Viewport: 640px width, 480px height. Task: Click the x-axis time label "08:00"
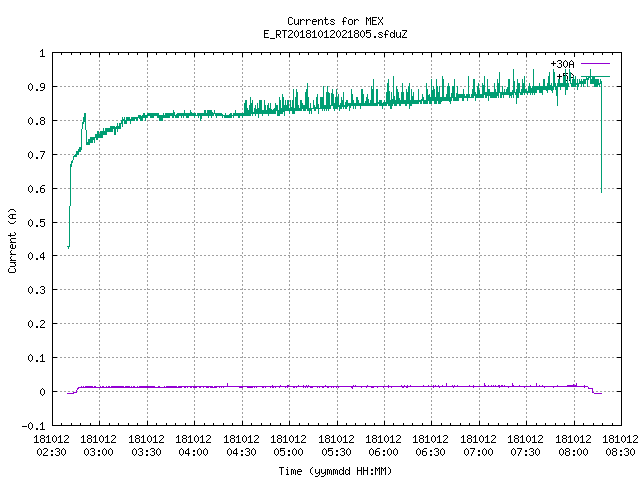click(x=573, y=452)
